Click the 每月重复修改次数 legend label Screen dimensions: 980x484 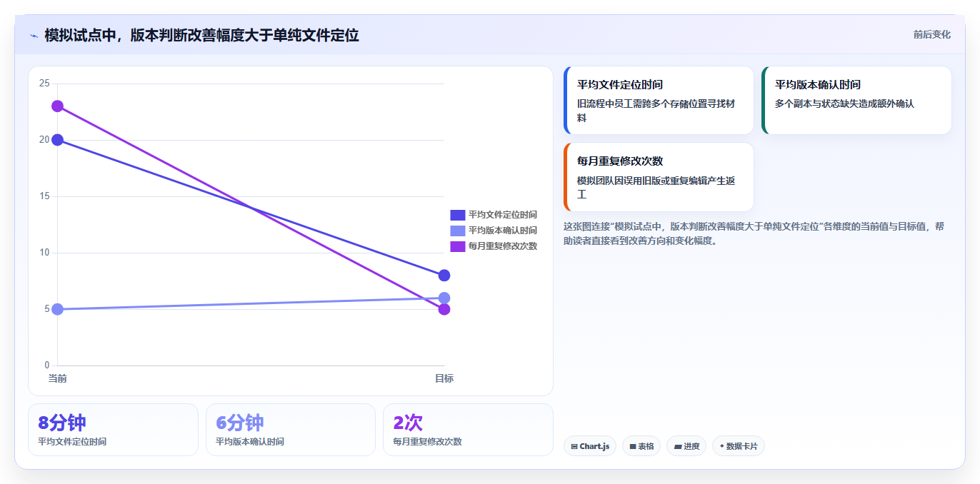click(x=503, y=246)
